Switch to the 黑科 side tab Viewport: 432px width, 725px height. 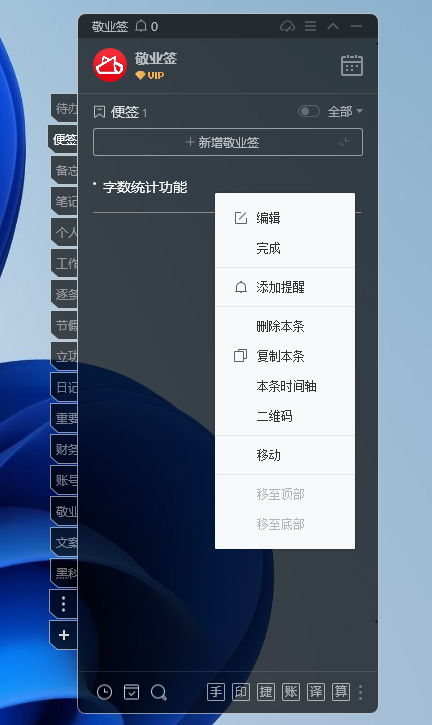point(64,573)
